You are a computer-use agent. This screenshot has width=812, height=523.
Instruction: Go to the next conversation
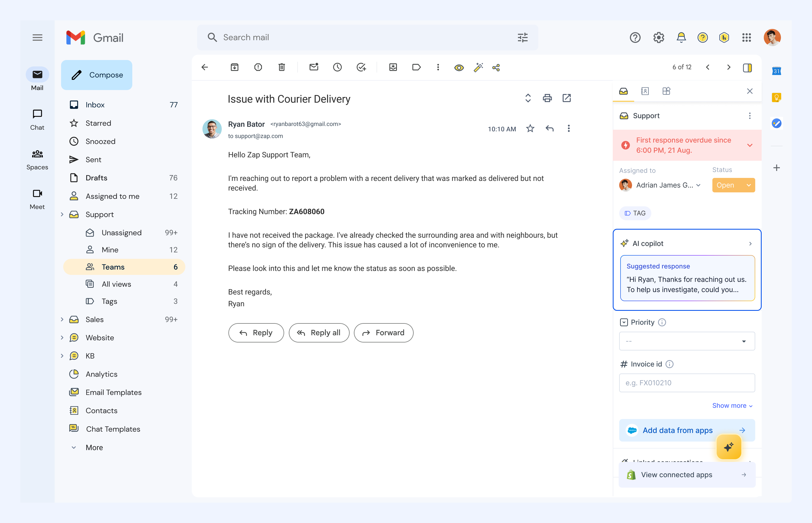click(x=728, y=67)
